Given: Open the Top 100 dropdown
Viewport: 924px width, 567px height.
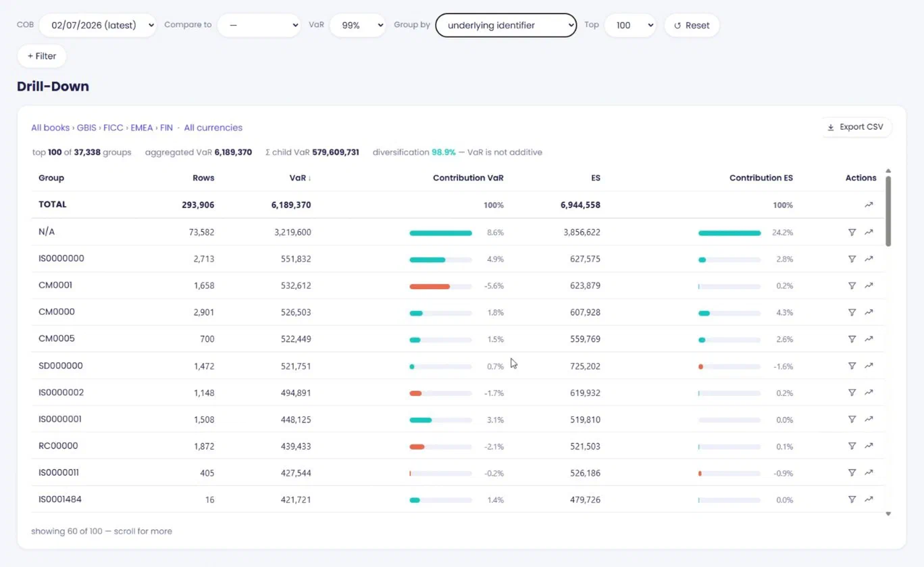Looking at the screenshot, I should 630,25.
